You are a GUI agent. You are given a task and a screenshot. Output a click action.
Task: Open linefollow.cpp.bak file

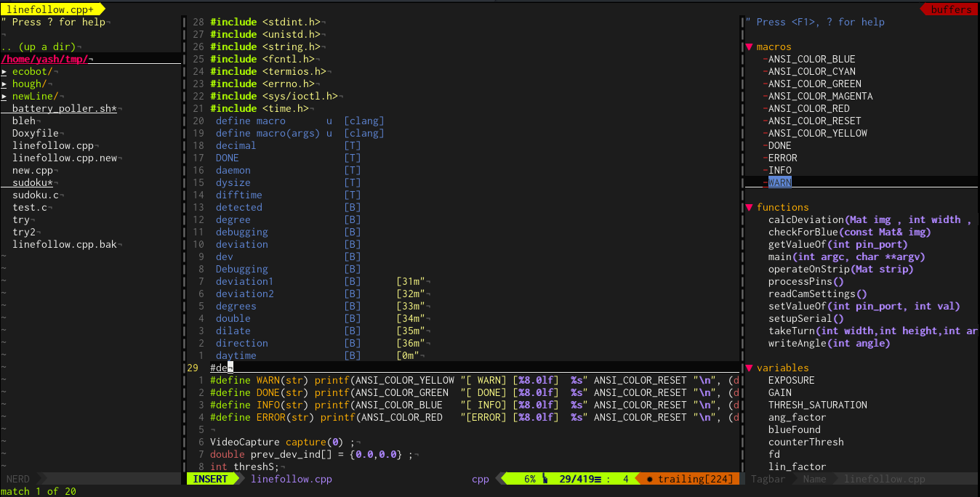tap(65, 244)
